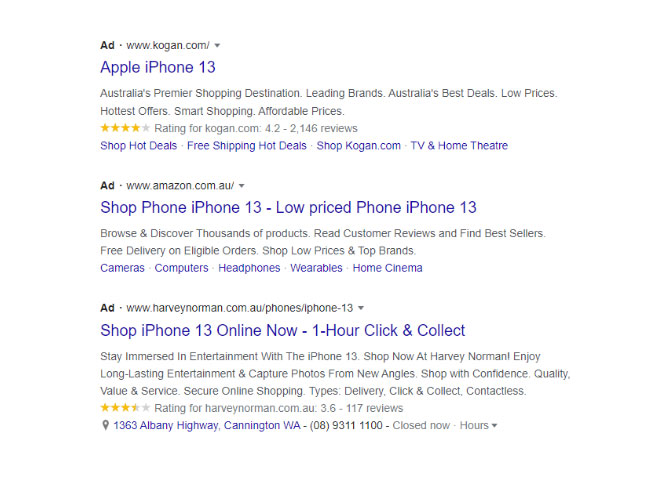Viewport: 665px width, 485px height.
Task: Expand the dropdown arrow next to www.amazon.com.au/
Action: pos(242,186)
